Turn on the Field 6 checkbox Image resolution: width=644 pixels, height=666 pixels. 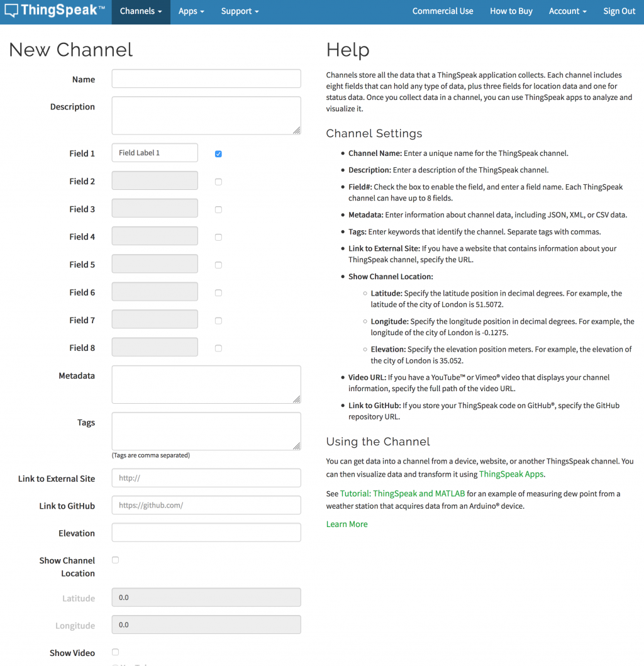pyautogui.click(x=218, y=292)
